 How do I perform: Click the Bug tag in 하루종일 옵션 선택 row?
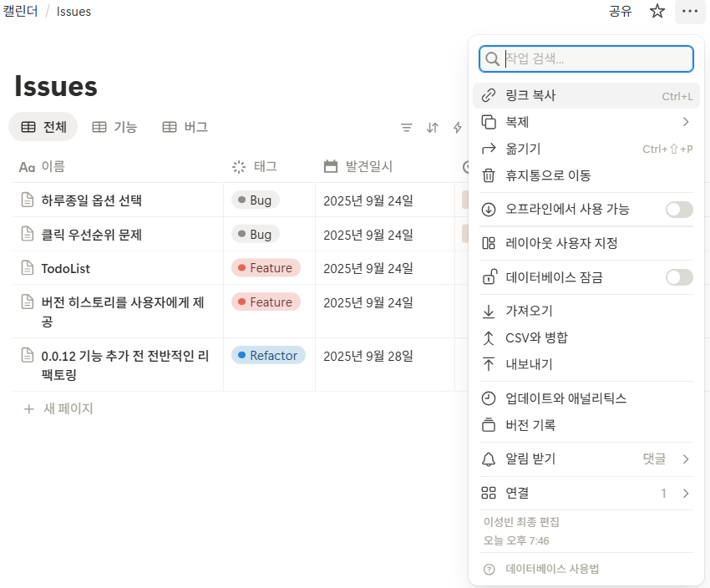tap(256, 200)
